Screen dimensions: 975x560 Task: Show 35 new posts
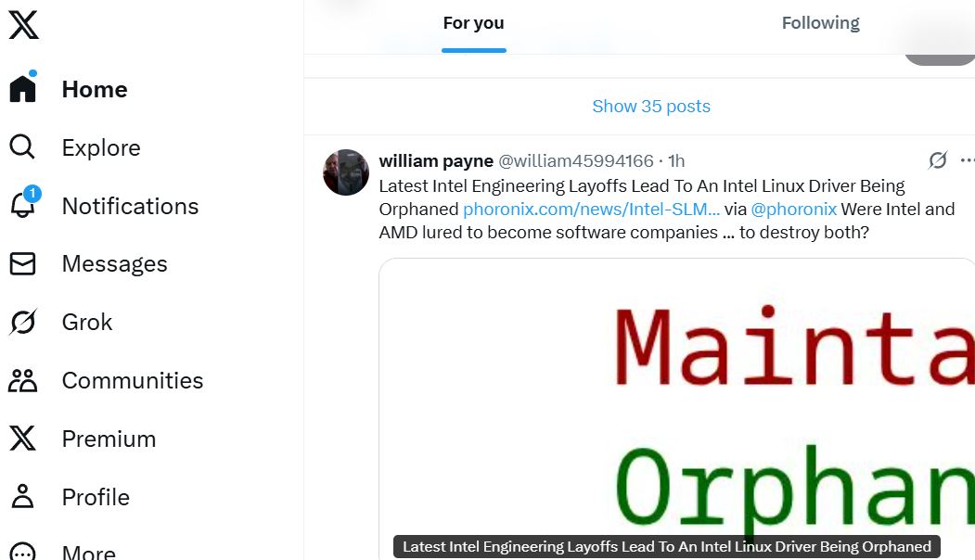click(651, 107)
